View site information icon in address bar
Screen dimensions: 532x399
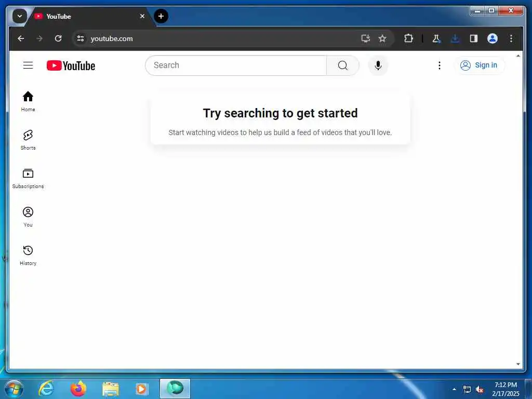tap(81, 38)
